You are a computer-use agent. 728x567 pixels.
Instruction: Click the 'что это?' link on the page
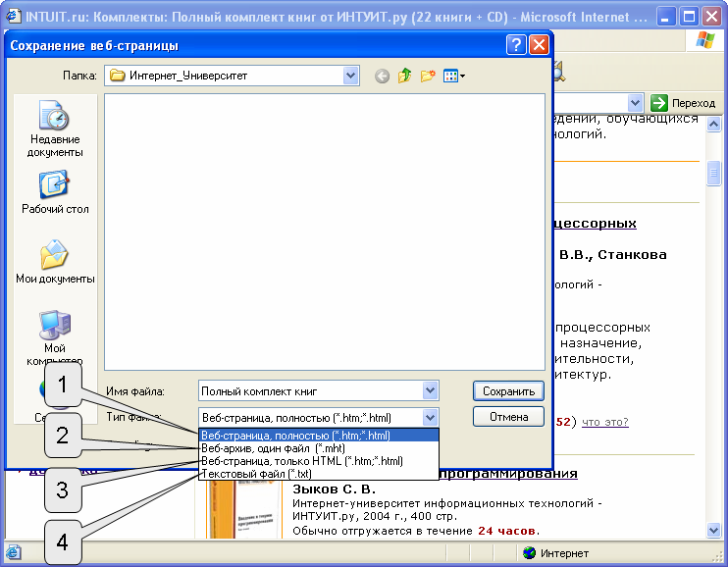605,422
